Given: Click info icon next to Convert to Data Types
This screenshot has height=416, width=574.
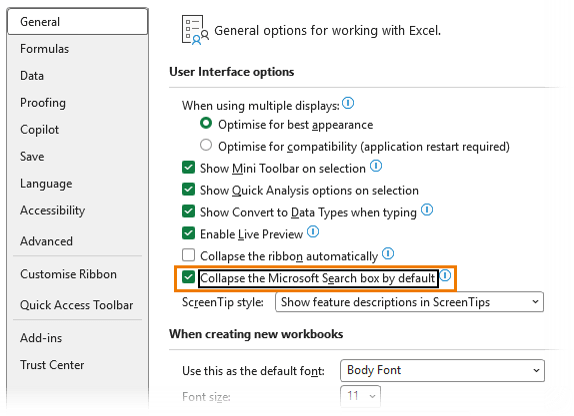Looking at the screenshot, I should tap(427, 210).
